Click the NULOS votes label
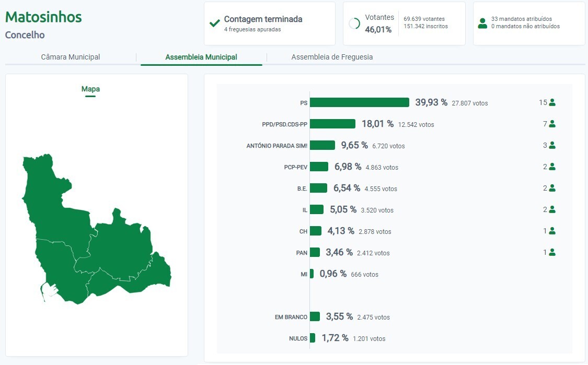This screenshot has height=365, width=588. [x=298, y=338]
